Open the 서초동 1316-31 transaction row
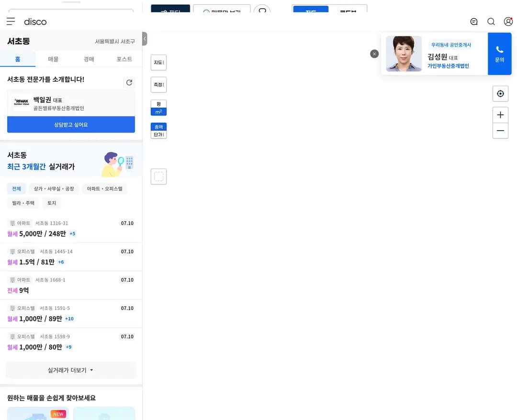Image resolution: width=517 pixels, height=420 pixels. [x=71, y=229]
